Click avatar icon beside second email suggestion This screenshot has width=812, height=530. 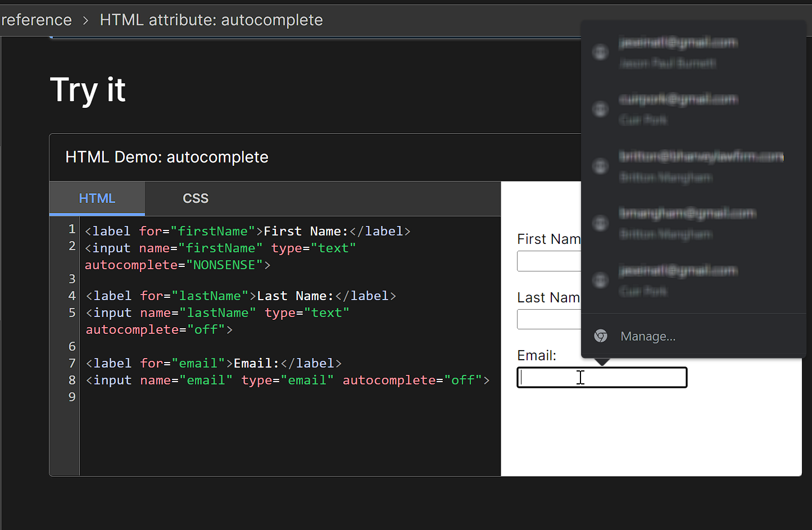[x=600, y=110]
